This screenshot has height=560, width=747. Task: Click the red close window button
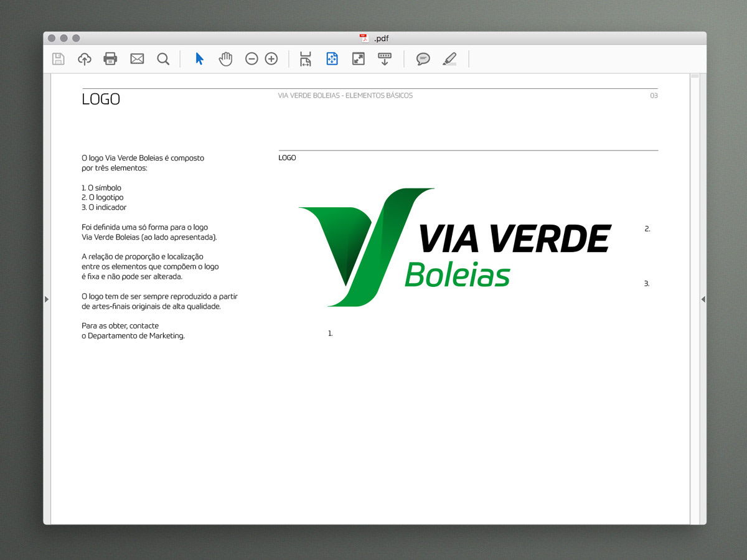[x=52, y=38]
